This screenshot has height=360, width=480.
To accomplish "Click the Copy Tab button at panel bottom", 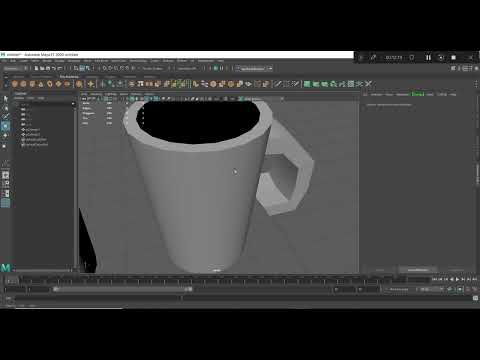I will click(456, 269).
